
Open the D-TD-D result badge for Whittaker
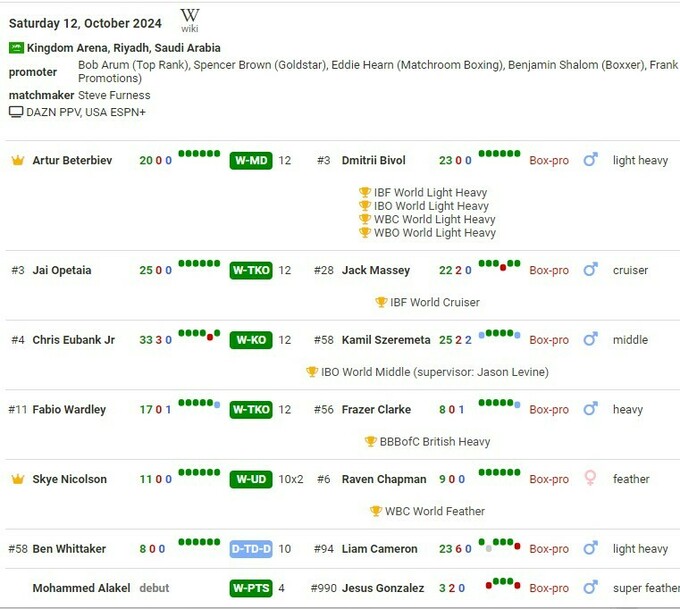pyautogui.click(x=250, y=549)
